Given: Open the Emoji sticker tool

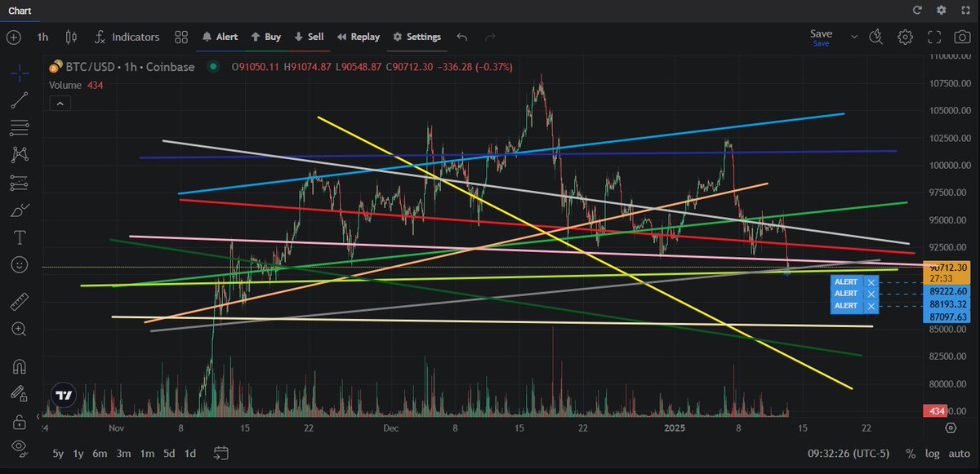Looking at the screenshot, I should 20,264.
